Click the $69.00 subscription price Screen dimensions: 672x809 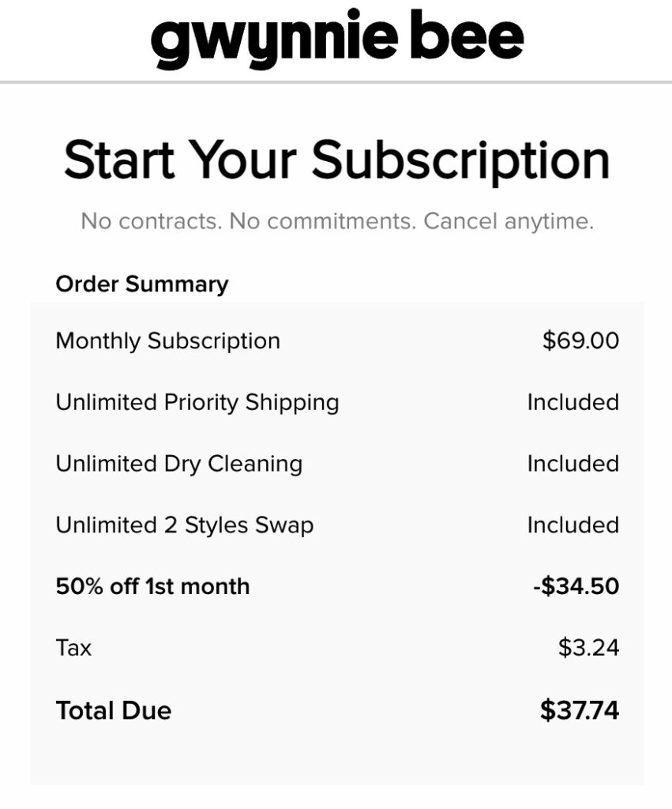click(580, 341)
